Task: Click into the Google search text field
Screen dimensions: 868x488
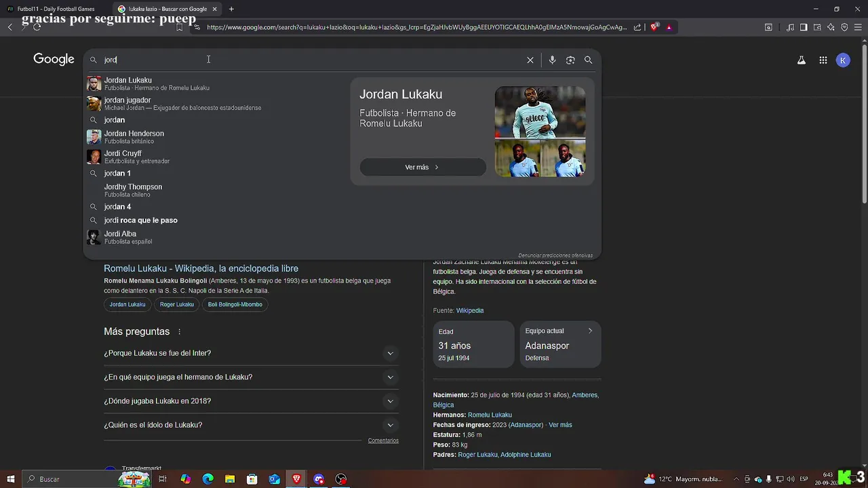Action: 312,60
